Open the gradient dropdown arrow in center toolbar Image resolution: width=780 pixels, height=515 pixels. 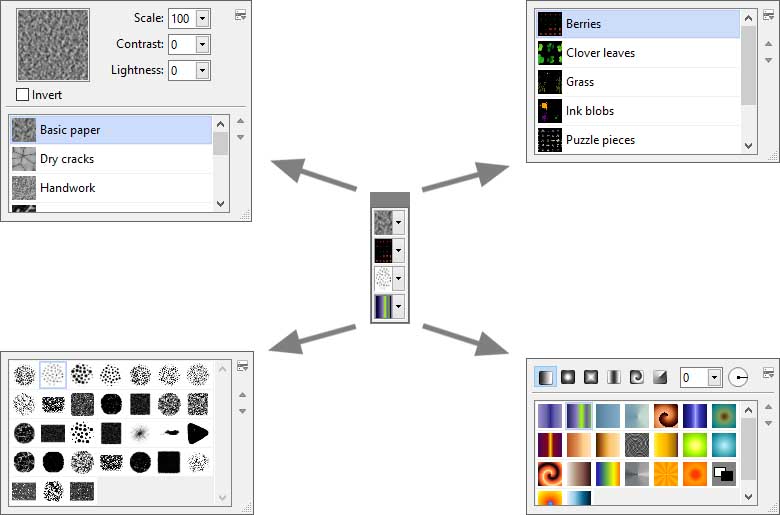(398, 306)
